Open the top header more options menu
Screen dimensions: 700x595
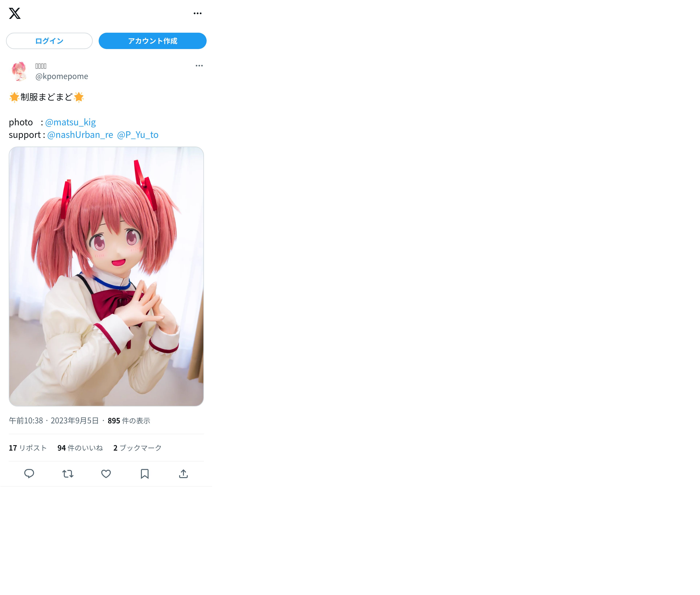[x=198, y=13]
